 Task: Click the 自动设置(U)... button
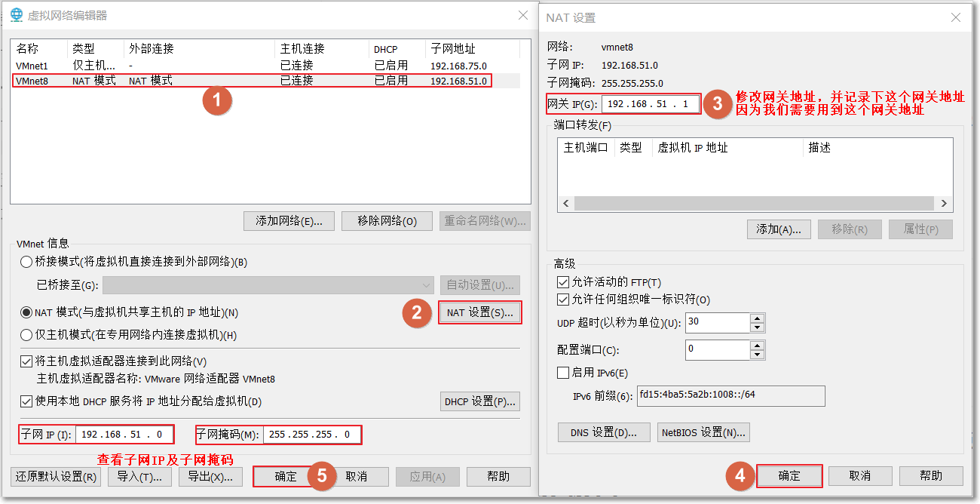[x=480, y=285]
